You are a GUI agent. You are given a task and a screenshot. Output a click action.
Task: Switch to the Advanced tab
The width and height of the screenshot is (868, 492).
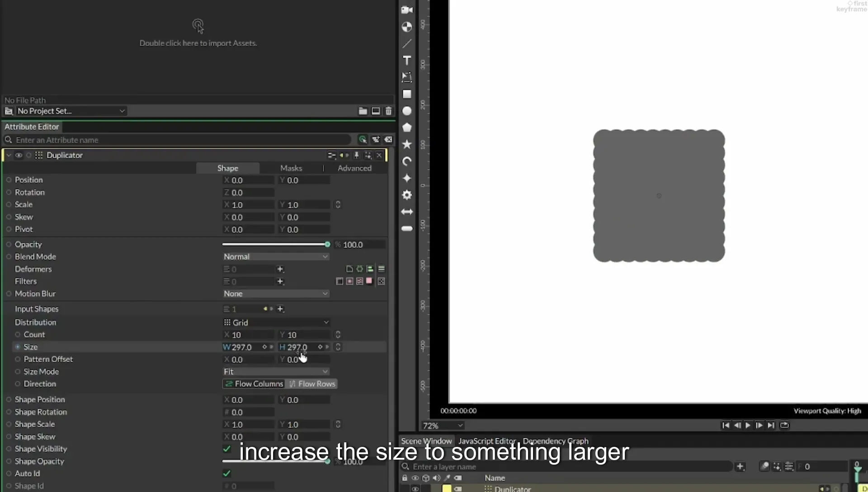point(354,168)
